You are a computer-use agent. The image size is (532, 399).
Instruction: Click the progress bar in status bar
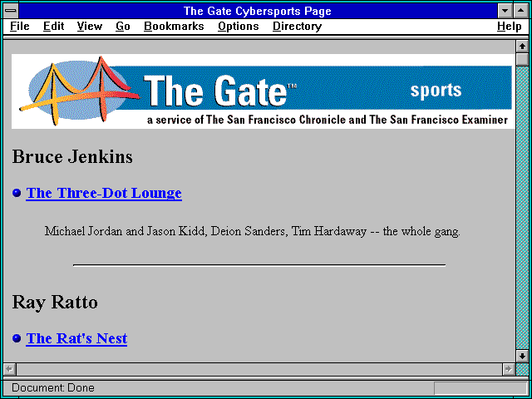(x=480, y=388)
